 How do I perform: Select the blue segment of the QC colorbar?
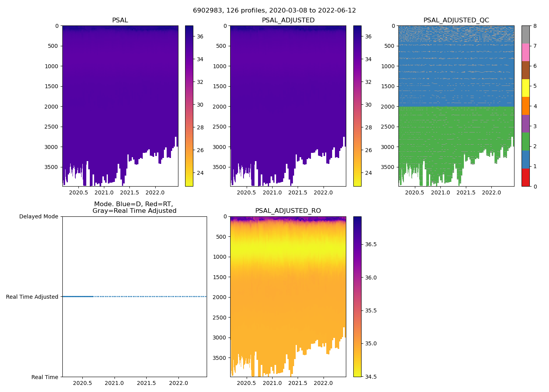(x=525, y=160)
